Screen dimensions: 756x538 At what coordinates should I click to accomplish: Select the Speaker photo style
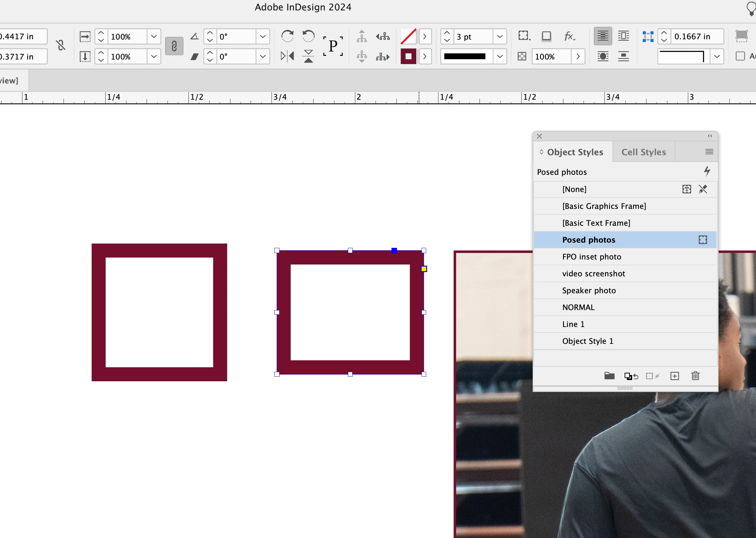589,290
